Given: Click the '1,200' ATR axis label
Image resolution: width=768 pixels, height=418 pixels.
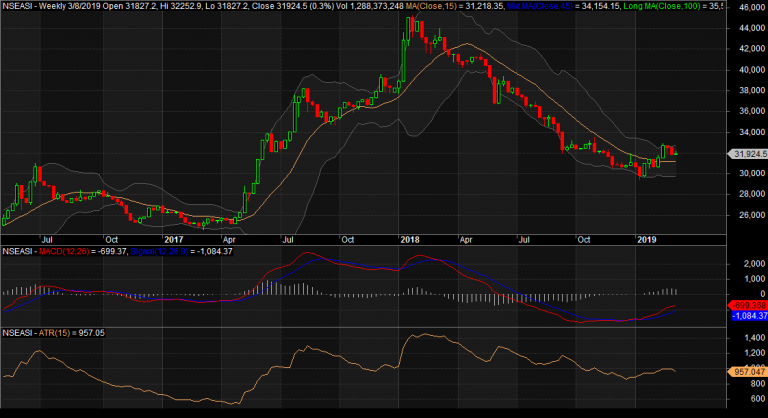Looking at the screenshot, I should [755, 353].
